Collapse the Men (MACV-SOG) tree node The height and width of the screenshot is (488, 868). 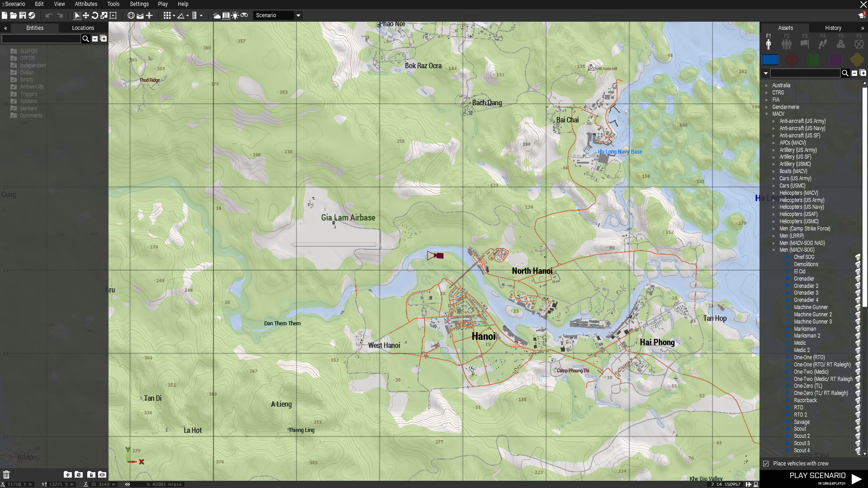pyautogui.click(x=774, y=250)
